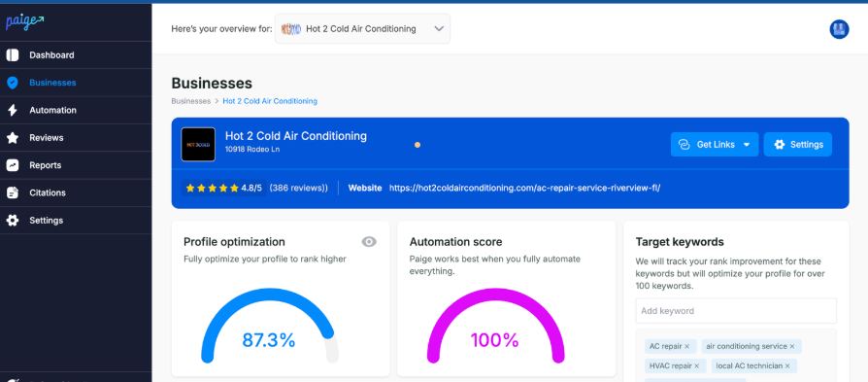The height and width of the screenshot is (382, 868).
Task: Click the Add keyword input field
Action: [x=736, y=311]
